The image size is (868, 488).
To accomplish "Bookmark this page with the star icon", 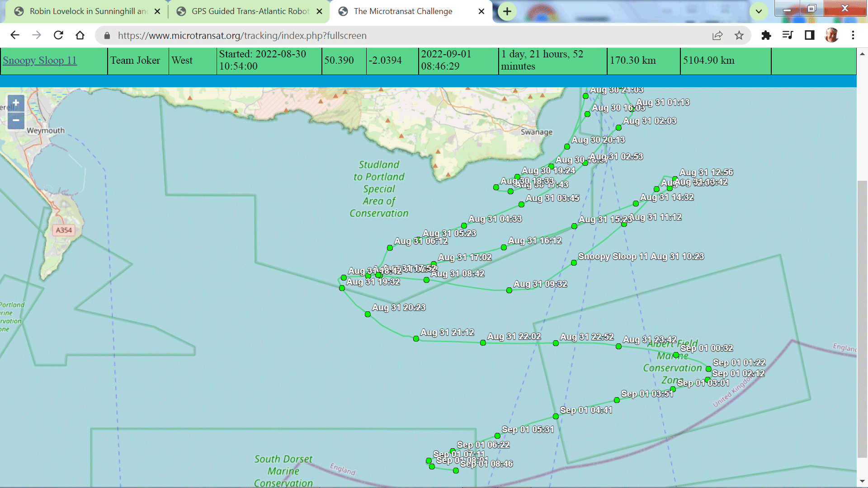I will coord(739,35).
